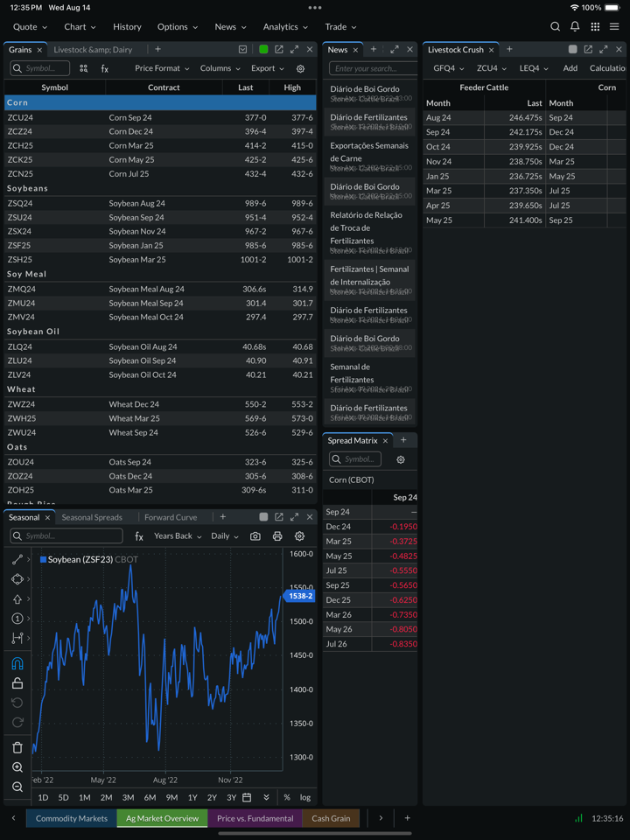This screenshot has width=630, height=840.
Task: Select the trend line drawing tool
Action: point(17,559)
